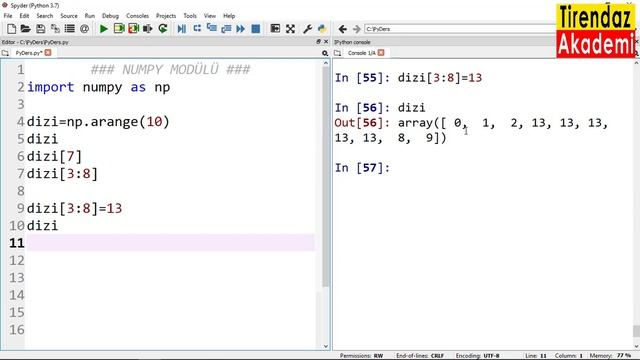Toggle fullscreen mode icon
Image resolution: width=640 pixels, height=360 pixels.
tap(290, 29)
